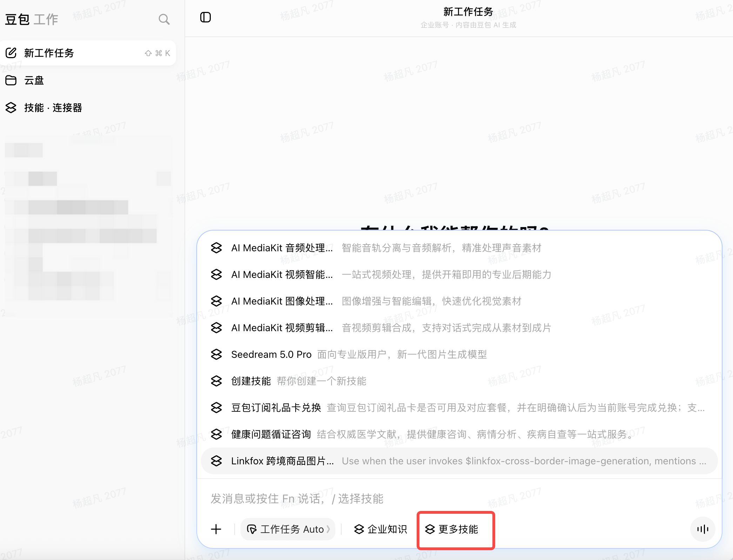
Task: Click the 豆包 工作 logo title
Action: click(32, 19)
